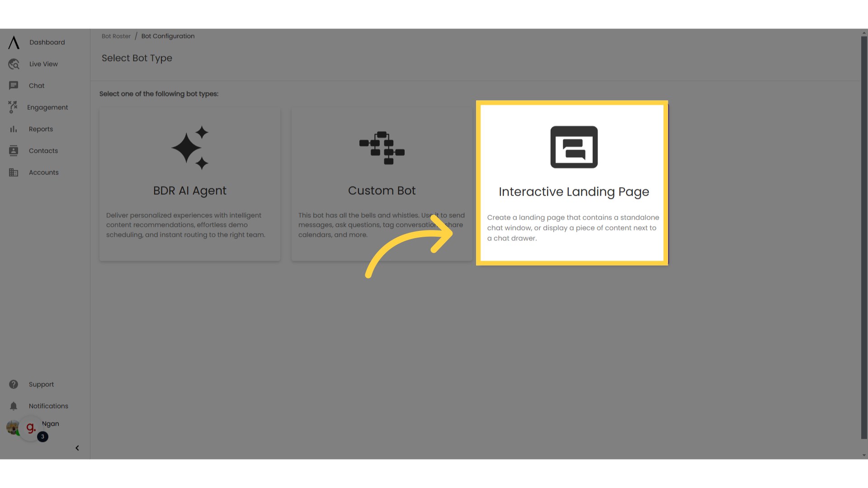The height and width of the screenshot is (488, 868).
Task: Open the Accounts section
Action: [43, 172]
